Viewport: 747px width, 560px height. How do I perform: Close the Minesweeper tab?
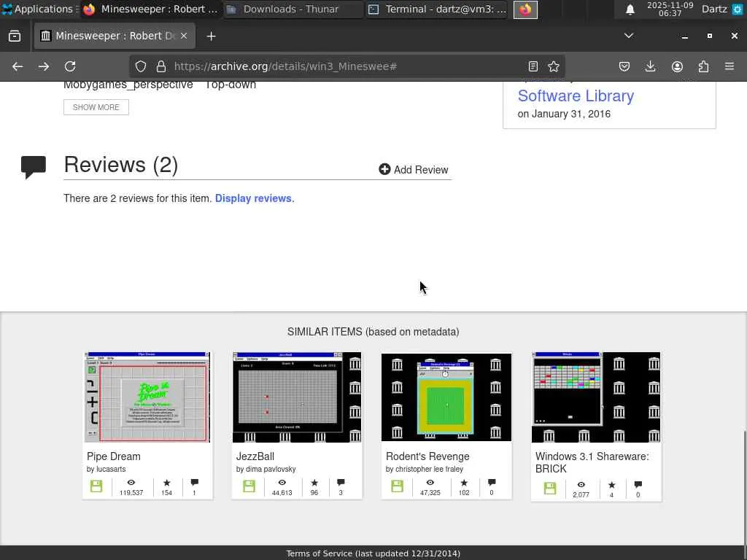(x=184, y=36)
